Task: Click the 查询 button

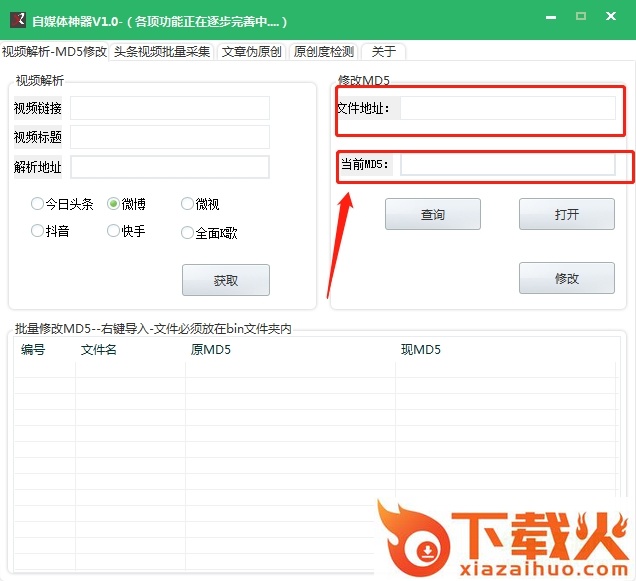Action: click(432, 214)
